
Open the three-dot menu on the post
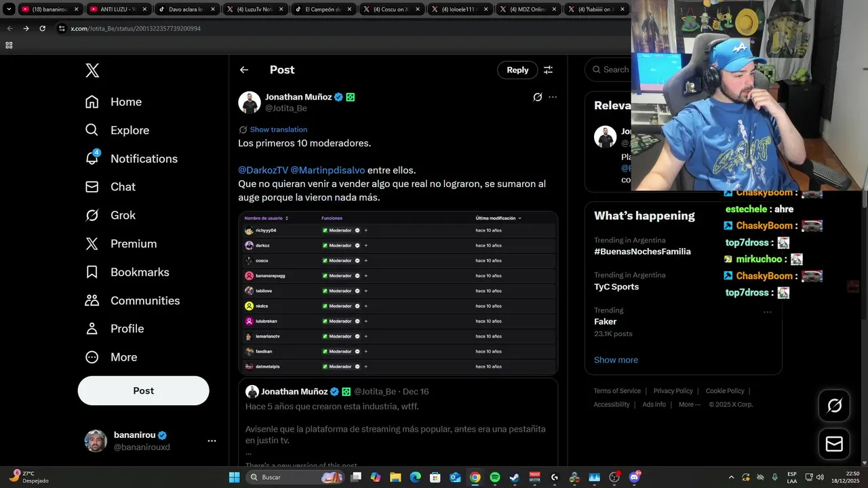point(553,97)
